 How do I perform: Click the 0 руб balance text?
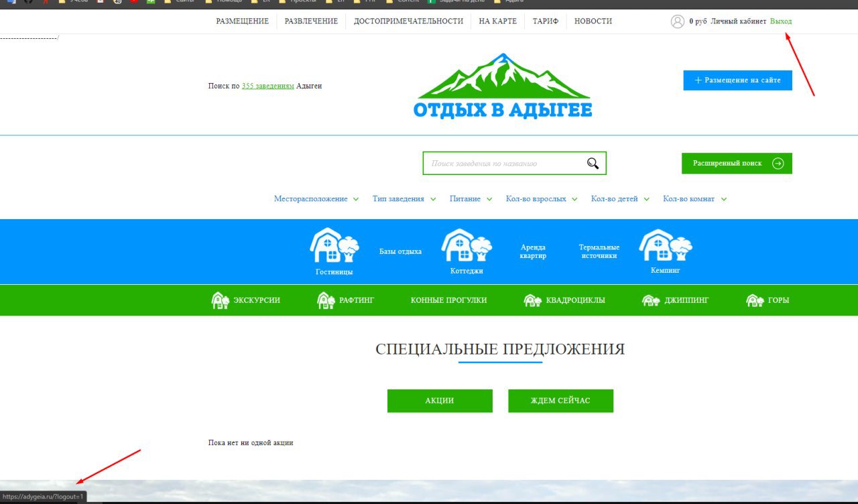pos(698,21)
